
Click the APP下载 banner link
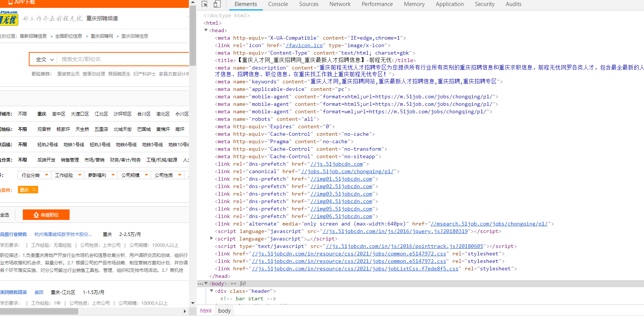22,2
